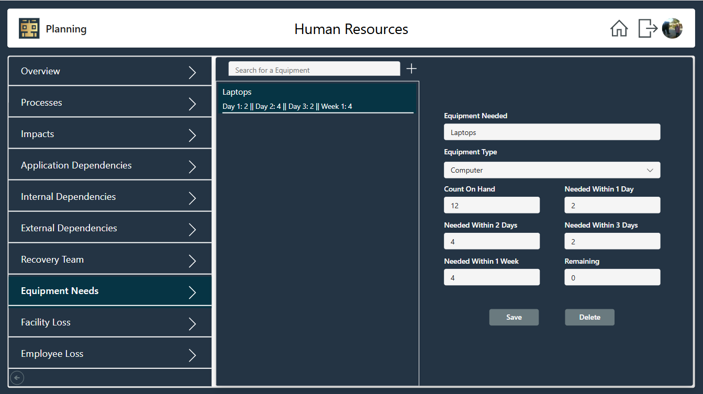This screenshot has height=394, width=703.
Task: Add new equipment with plus icon
Action: [411, 69]
